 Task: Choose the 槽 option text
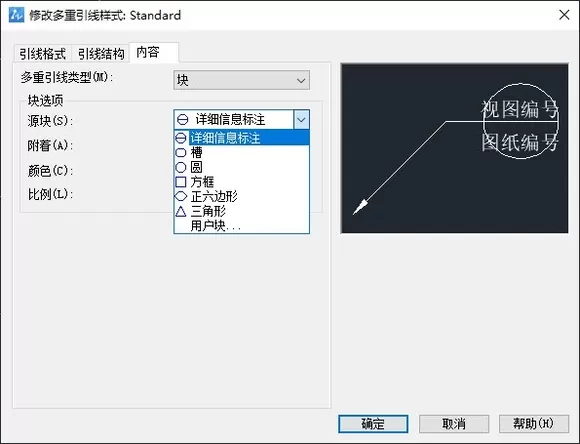(x=196, y=152)
